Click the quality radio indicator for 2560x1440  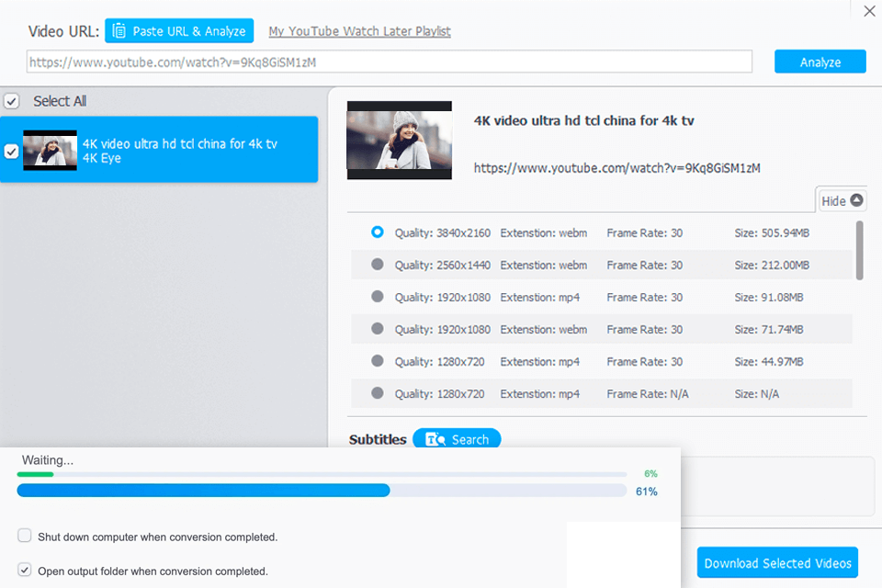(x=377, y=265)
